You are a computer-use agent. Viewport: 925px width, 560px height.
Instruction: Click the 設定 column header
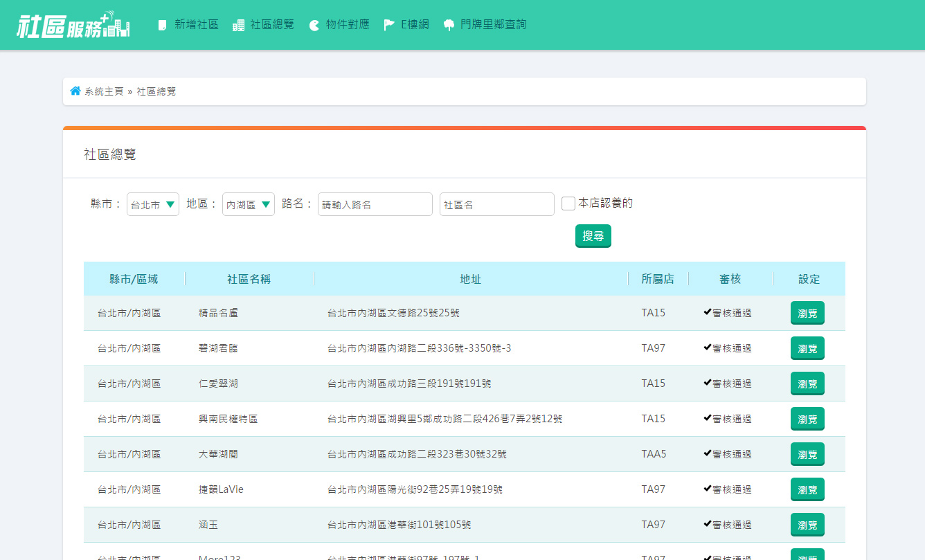(x=809, y=279)
